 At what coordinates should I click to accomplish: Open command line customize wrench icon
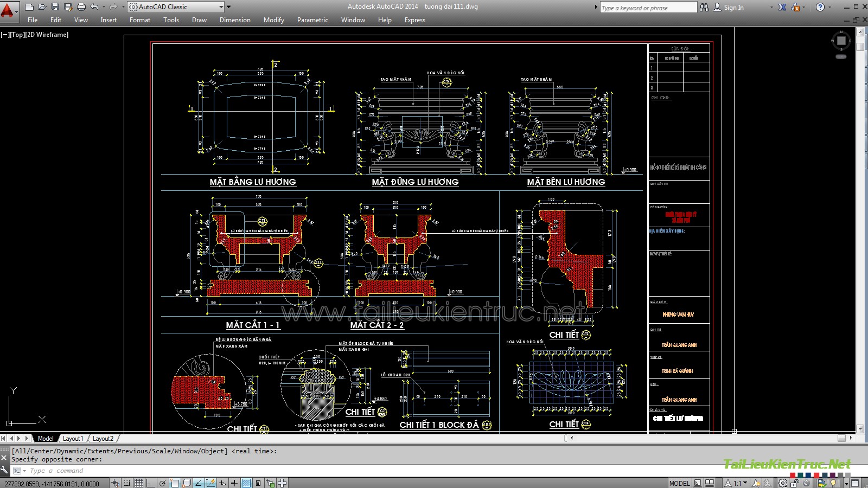point(4,470)
